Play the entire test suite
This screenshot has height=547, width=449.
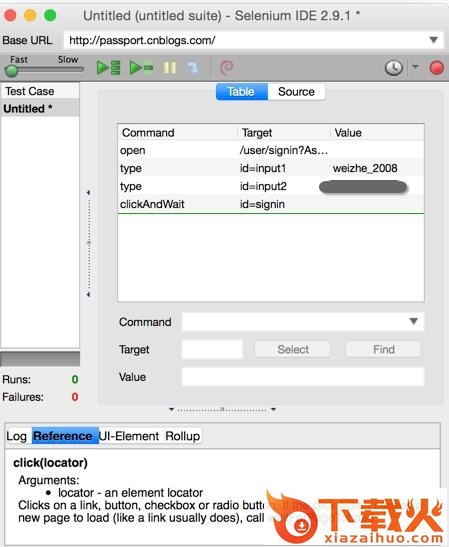coord(108,68)
